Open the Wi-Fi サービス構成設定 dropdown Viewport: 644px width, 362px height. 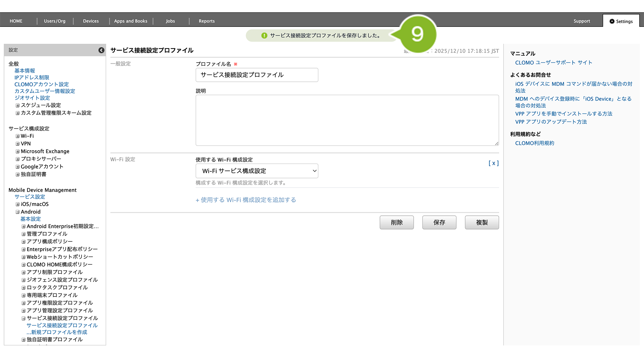pyautogui.click(x=257, y=171)
